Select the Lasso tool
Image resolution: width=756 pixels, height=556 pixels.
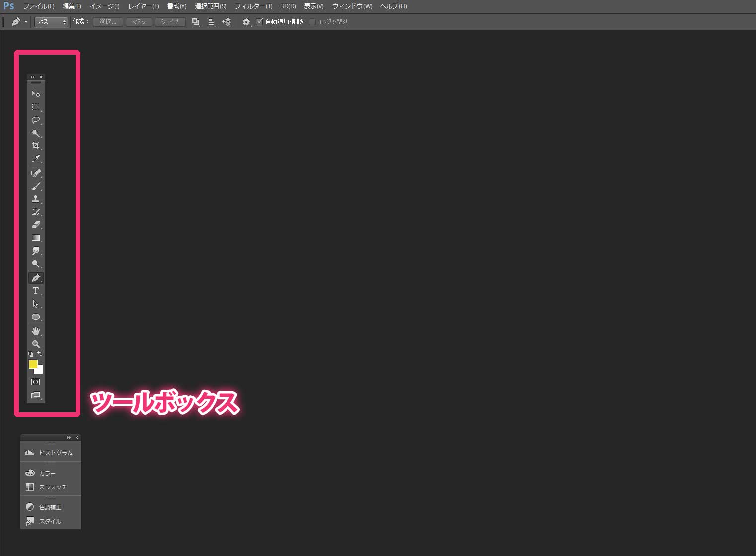click(x=36, y=120)
